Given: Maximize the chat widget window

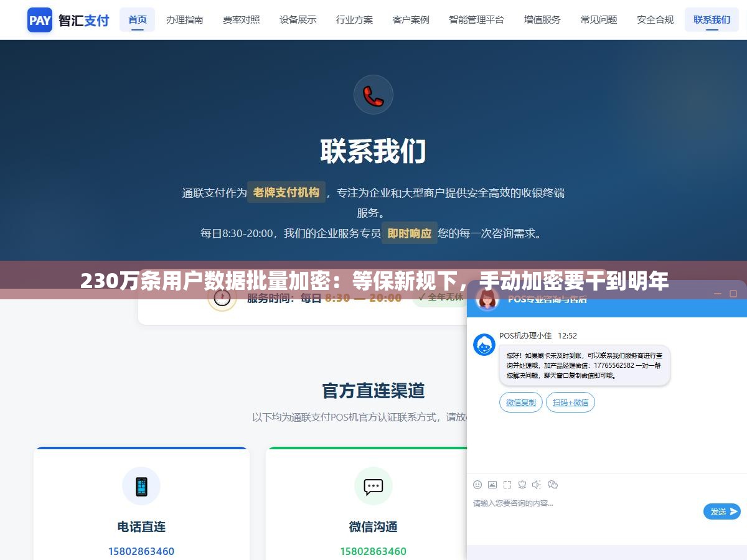Looking at the screenshot, I should (x=733, y=294).
